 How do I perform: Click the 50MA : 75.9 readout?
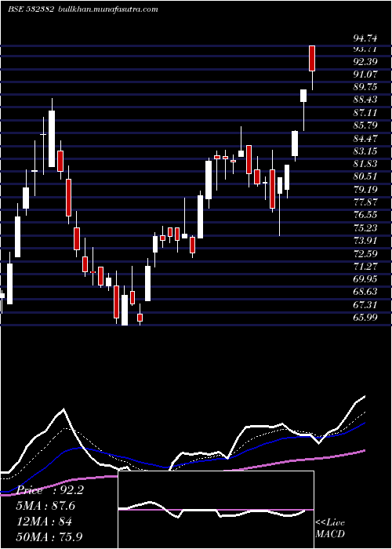(49, 537)
